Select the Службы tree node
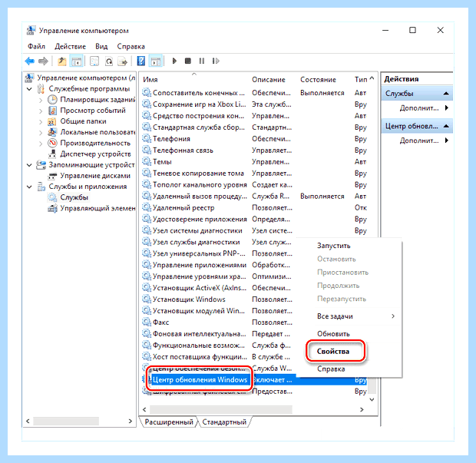The width and height of the screenshot is (476, 463). (74, 197)
